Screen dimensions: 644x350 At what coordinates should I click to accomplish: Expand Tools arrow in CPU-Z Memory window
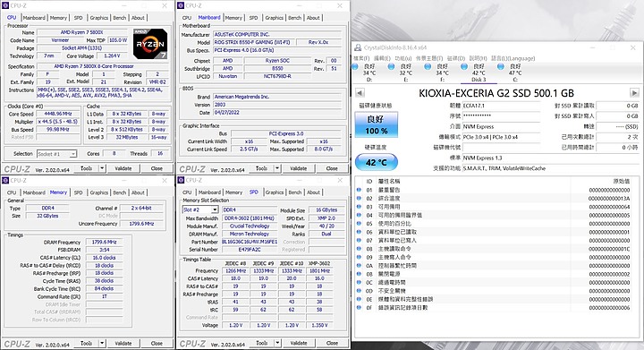(102, 343)
